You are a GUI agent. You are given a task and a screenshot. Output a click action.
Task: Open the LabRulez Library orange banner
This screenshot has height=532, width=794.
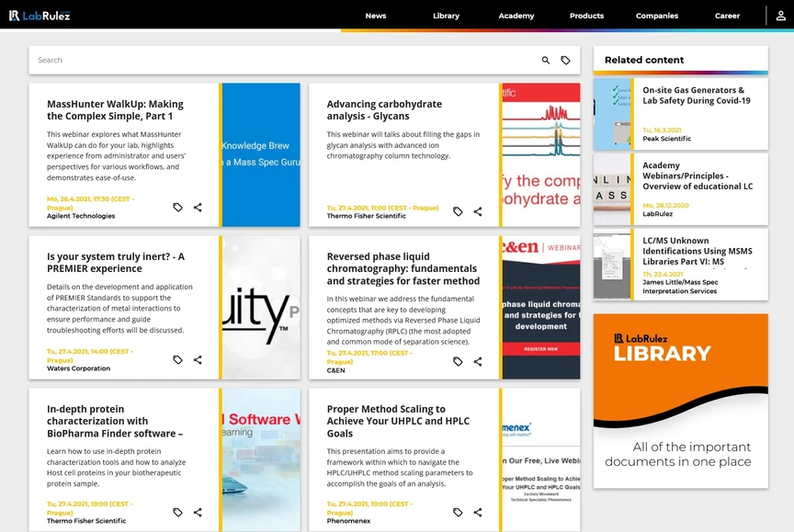[681, 401]
